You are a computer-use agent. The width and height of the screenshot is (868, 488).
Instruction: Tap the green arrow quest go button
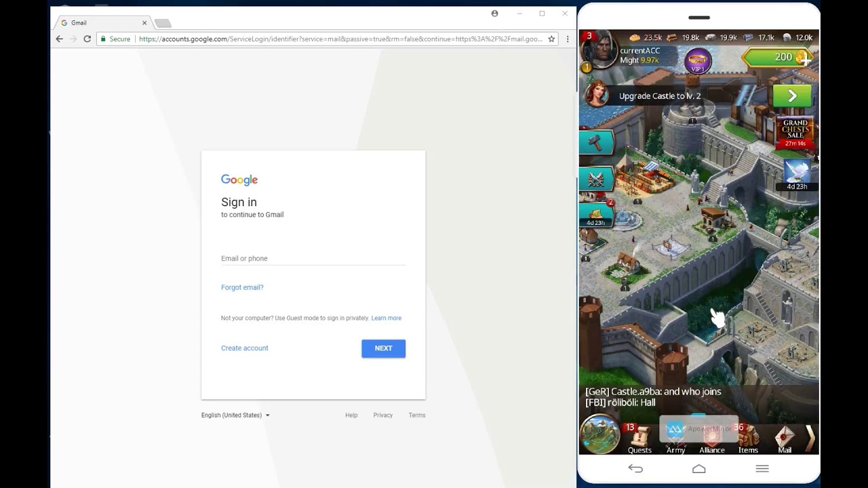(792, 96)
